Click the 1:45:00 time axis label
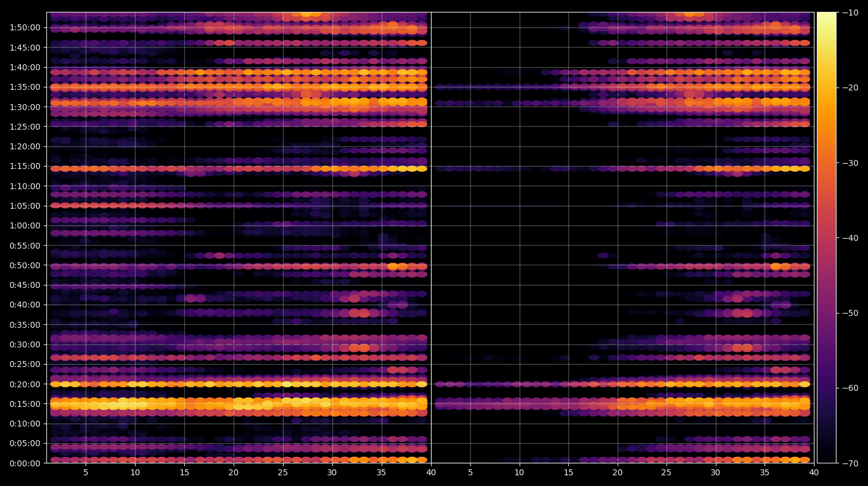 click(25, 48)
